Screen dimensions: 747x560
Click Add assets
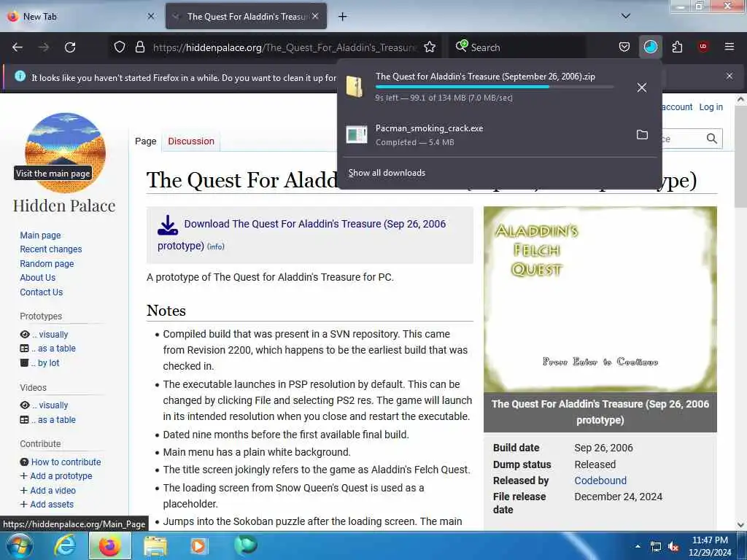point(52,505)
